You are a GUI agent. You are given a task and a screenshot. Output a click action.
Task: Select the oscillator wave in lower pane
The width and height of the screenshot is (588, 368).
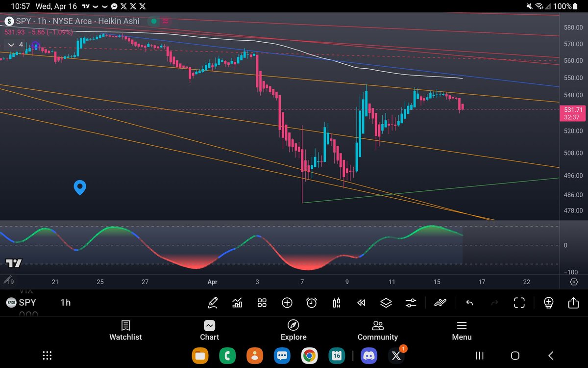[x=231, y=248]
